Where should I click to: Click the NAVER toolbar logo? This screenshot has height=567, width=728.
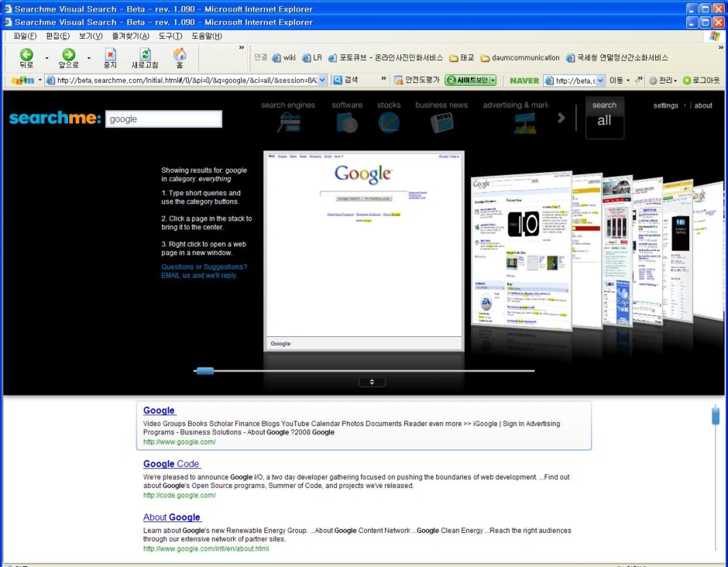(x=524, y=81)
